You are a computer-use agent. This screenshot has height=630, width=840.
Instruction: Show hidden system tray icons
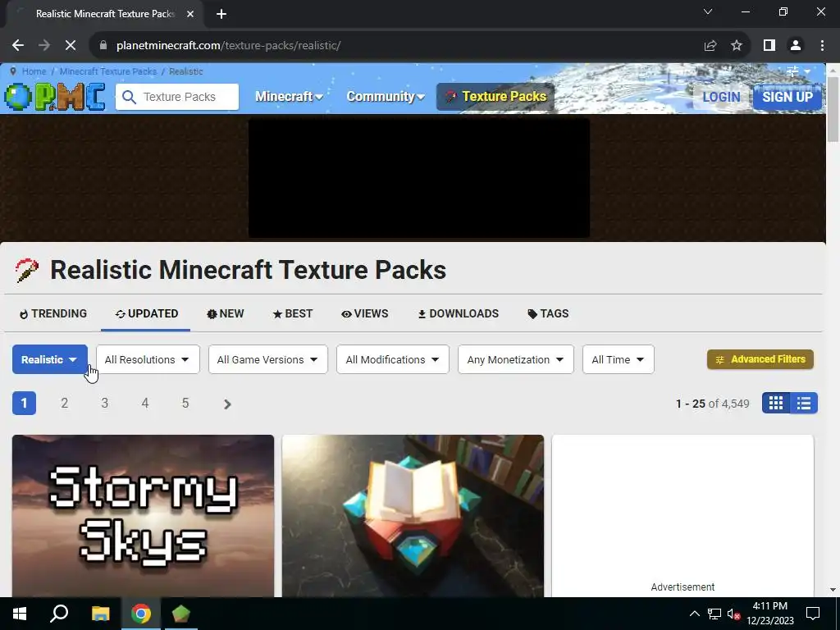pos(694,614)
